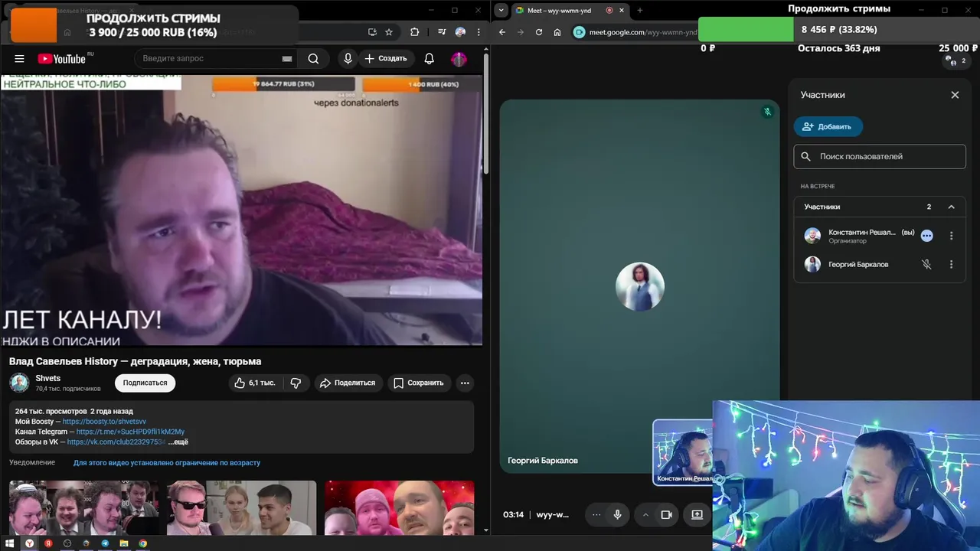Read the age restriction notice link
The height and width of the screenshot is (551, 980).
[x=167, y=463]
